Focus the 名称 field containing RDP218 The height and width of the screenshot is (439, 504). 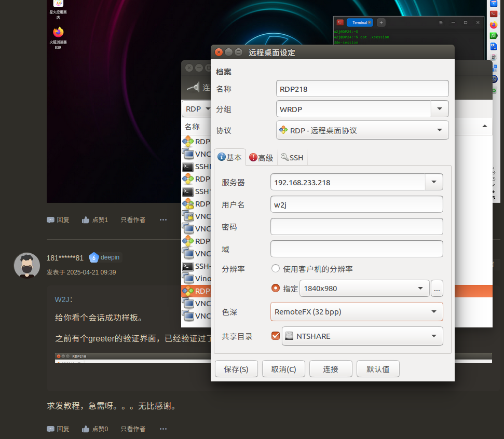click(x=362, y=89)
